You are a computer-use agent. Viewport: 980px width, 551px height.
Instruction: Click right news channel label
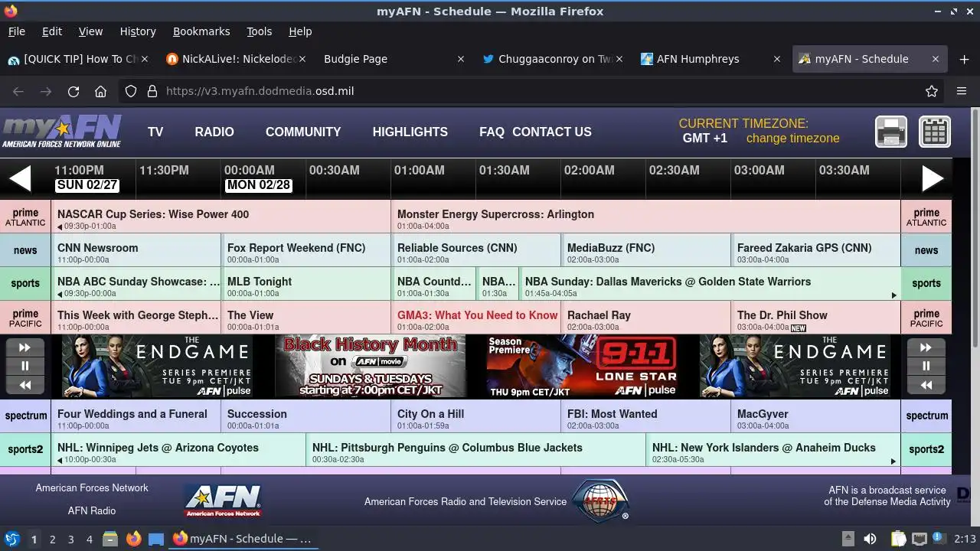(926, 250)
